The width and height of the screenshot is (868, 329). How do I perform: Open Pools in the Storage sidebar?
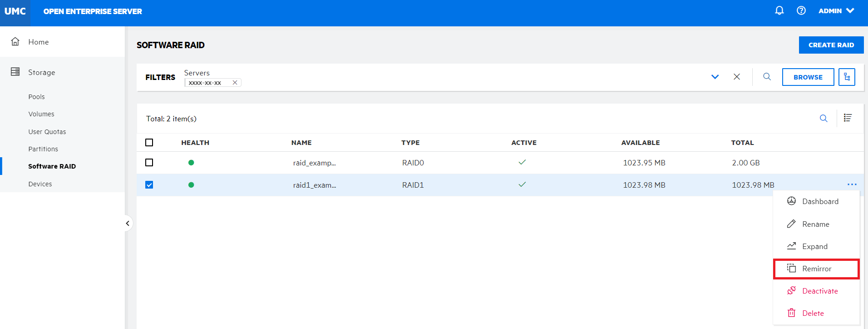pos(36,97)
